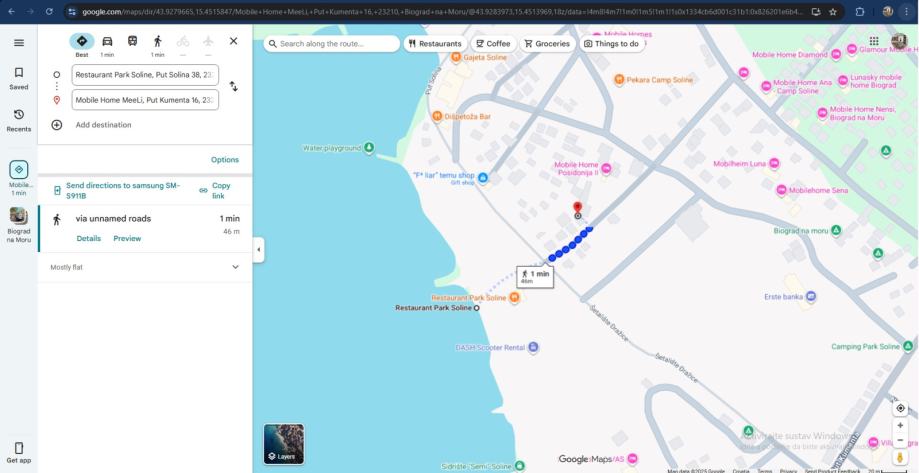Show your location button

[901, 408]
